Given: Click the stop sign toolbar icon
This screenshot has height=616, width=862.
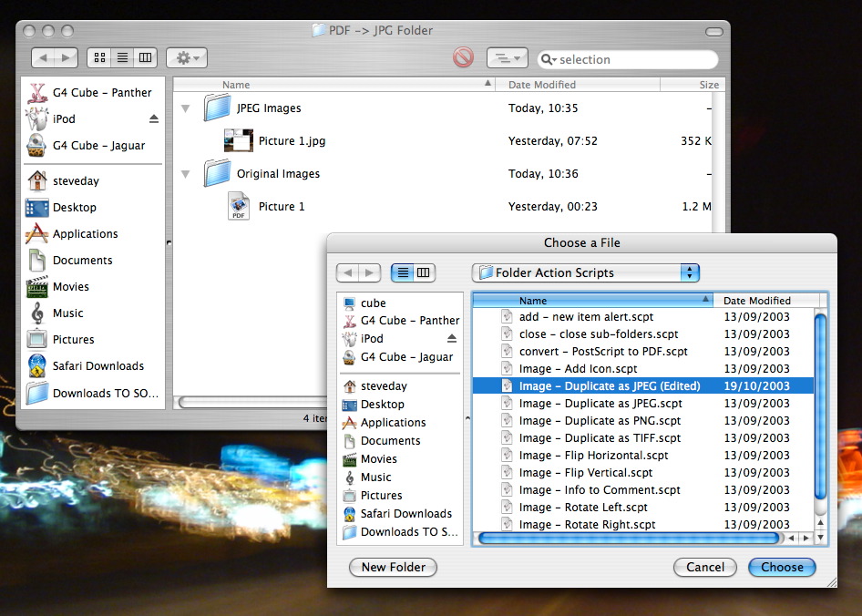Looking at the screenshot, I should [x=463, y=58].
